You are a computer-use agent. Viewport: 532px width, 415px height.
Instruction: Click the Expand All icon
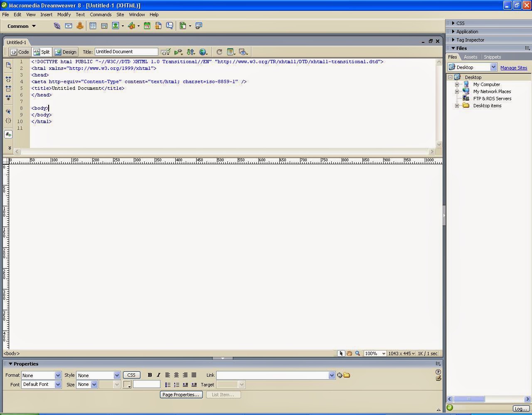tap(8, 98)
